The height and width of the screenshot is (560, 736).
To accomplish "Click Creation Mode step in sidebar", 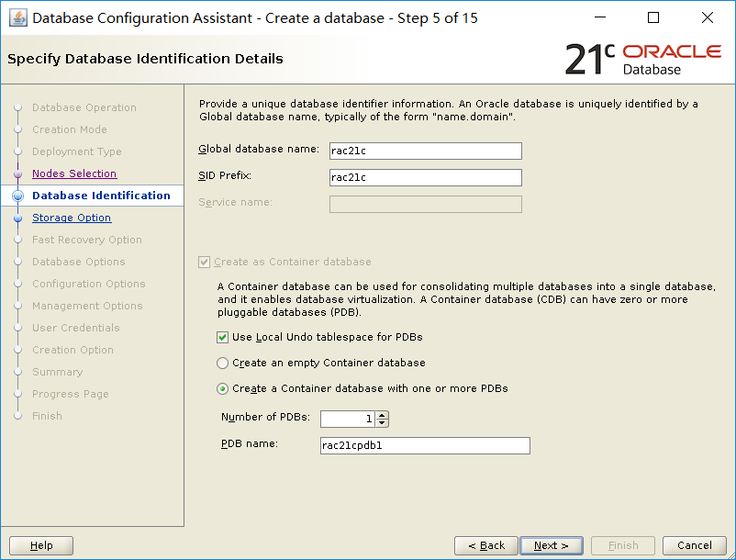I will coord(70,129).
